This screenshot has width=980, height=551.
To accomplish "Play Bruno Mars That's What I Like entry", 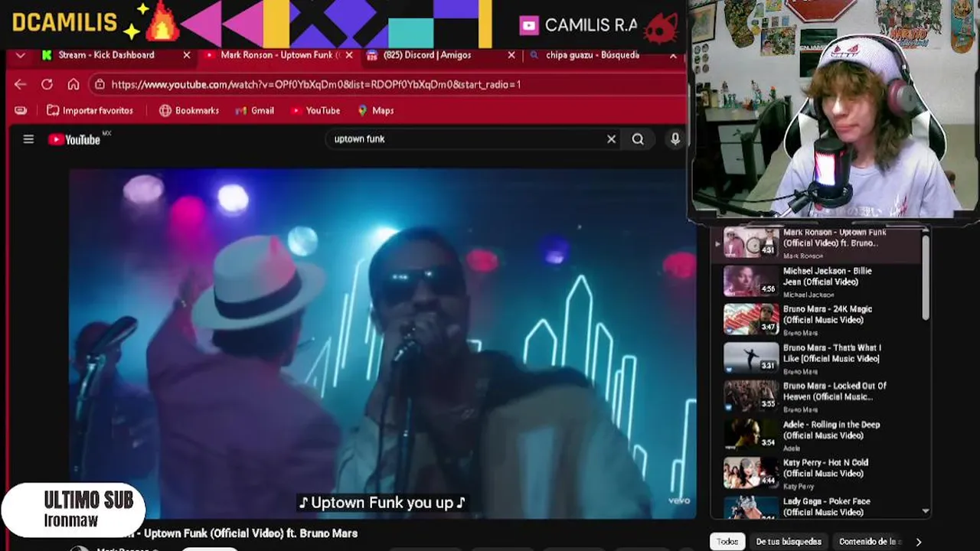I will pyautogui.click(x=818, y=358).
